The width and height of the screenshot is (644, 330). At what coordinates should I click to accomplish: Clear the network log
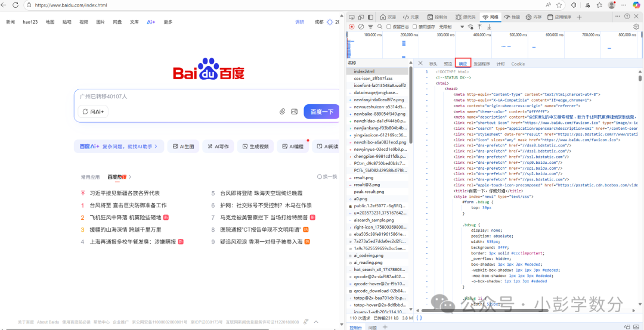361,26
